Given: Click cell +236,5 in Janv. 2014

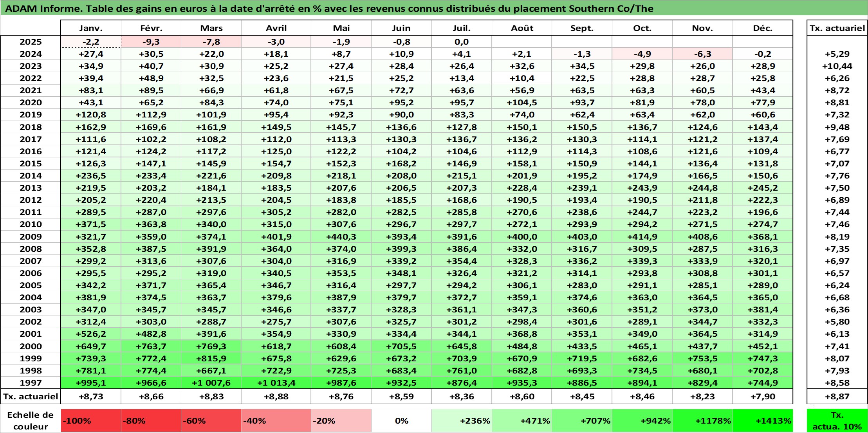Looking at the screenshot, I should point(91,176).
